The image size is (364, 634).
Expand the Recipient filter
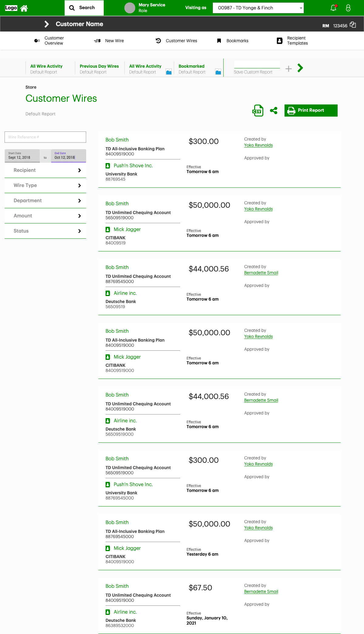click(x=45, y=170)
